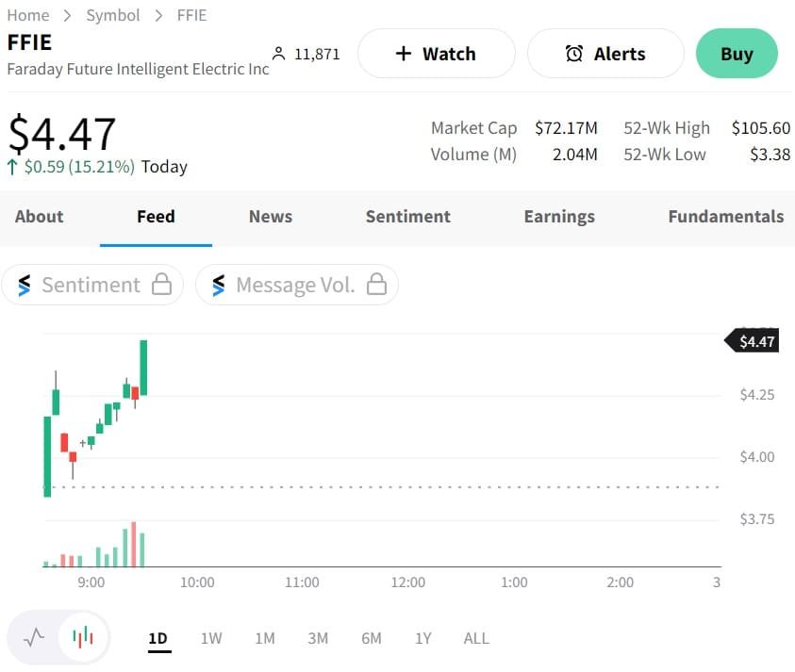795x672 pixels.
Task: Click the lock icon on Message Vol.
Action: [376, 285]
